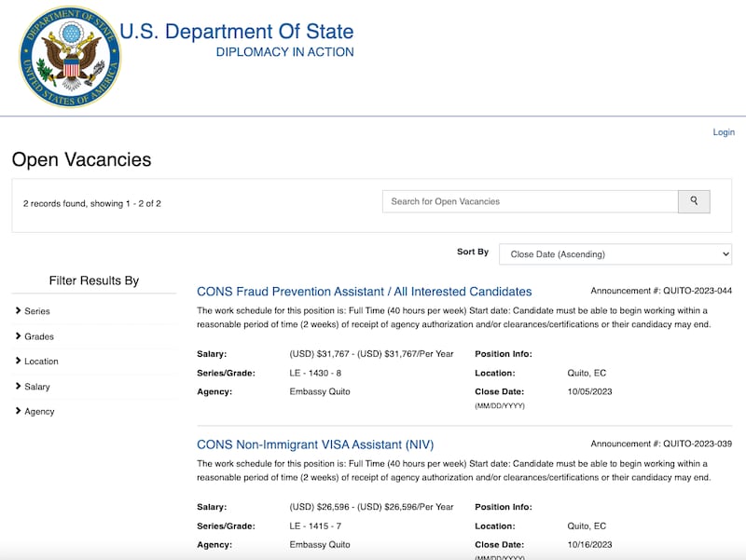This screenshot has height=560, width=746.
Task: Click series/grade value LE - 1430 - 8
Action: (315, 373)
